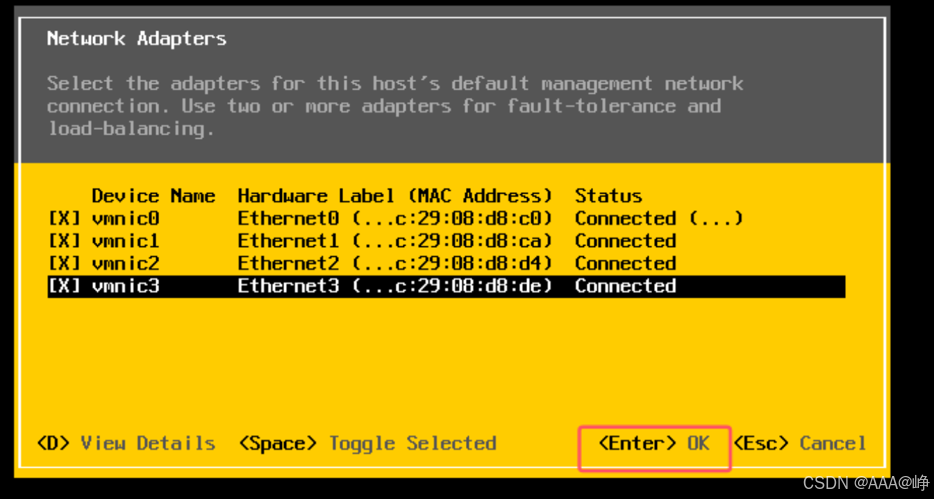Toggle the vmnic2 adapter checkbox
The width and height of the screenshot is (934, 499).
click(x=64, y=263)
